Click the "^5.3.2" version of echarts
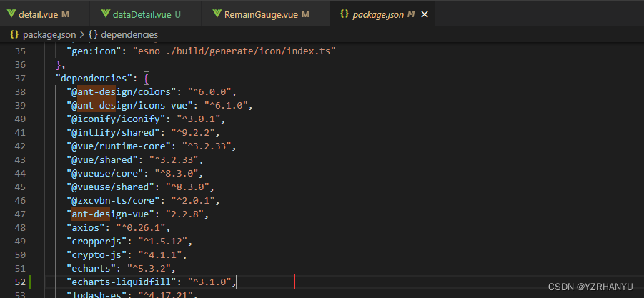The image size is (644, 298). pyautogui.click(x=150, y=269)
